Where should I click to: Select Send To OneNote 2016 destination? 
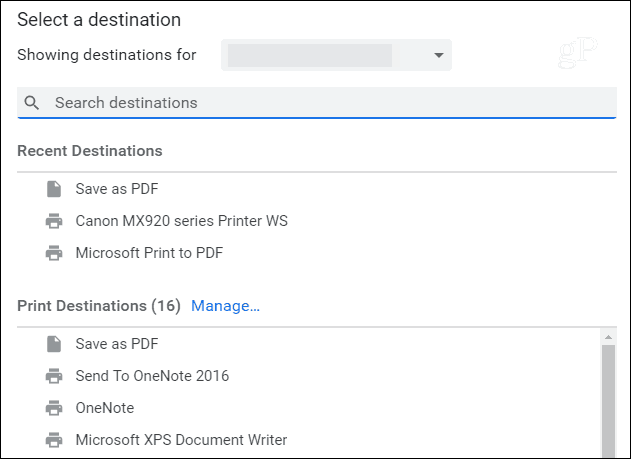(x=152, y=376)
